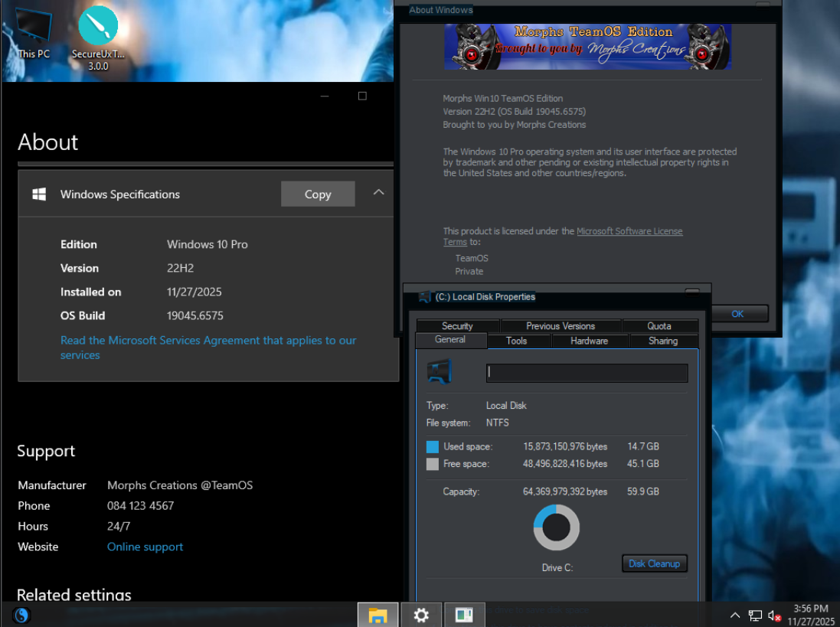The width and height of the screenshot is (840, 627).
Task: Open the Online support website link
Action: (145, 547)
